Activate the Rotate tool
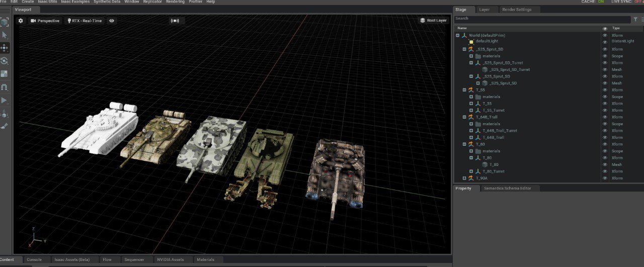644x267 pixels. (x=5, y=61)
